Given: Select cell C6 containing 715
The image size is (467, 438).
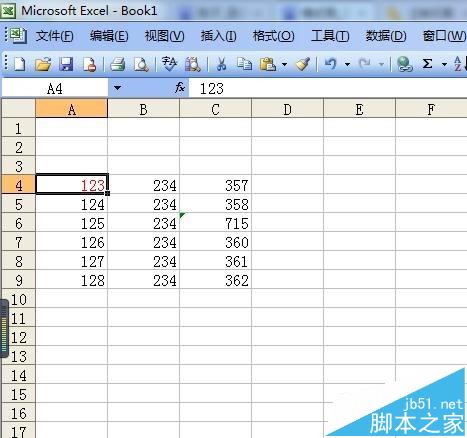Looking at the screenshot, I should (x=216, y=223).
